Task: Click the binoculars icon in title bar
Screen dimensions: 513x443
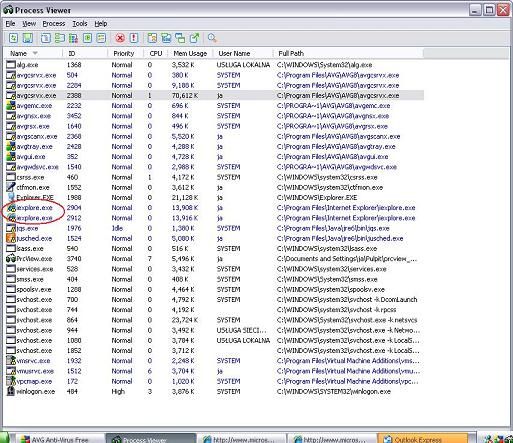Action: (x=8, y=10)
